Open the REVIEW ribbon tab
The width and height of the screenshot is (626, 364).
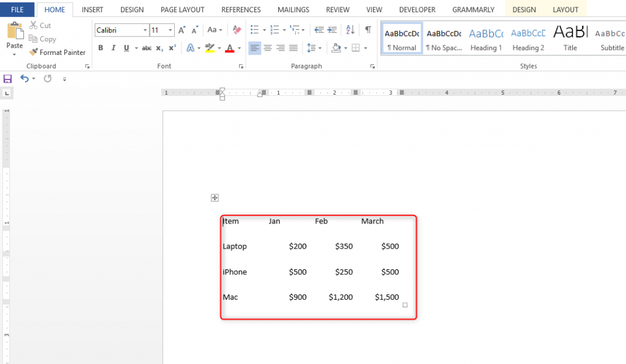(337, 9)
